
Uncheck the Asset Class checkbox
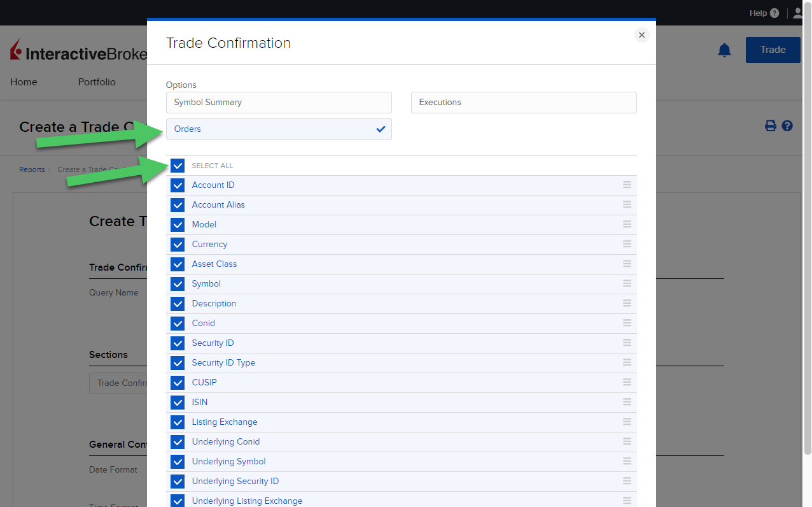pos(178,264)
